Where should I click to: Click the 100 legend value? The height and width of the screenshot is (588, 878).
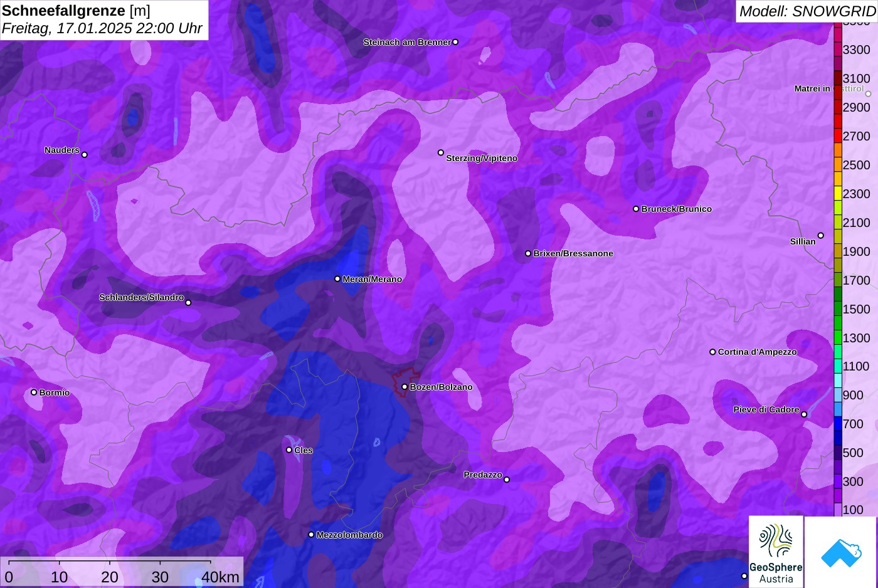pyautogui.click(x=853, y=510)
